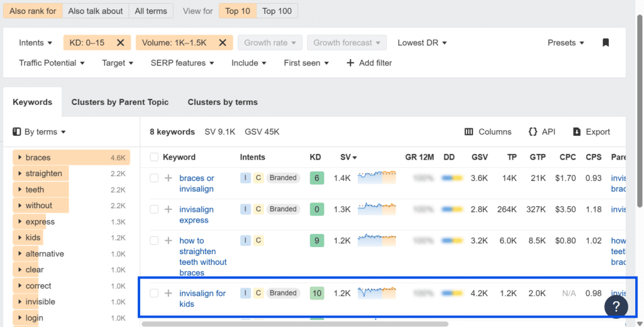
Task: Switch view to Top 100
Action: tap(277, 11)
